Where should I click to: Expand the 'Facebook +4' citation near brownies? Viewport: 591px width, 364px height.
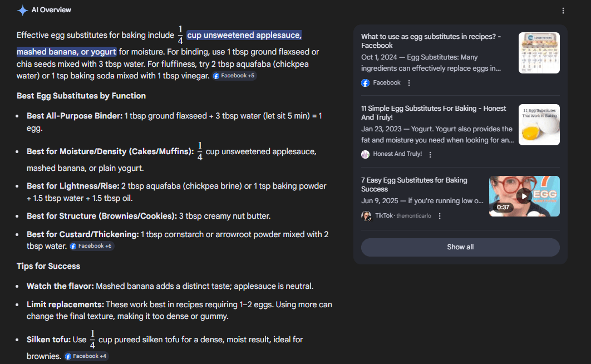point(86,356)
